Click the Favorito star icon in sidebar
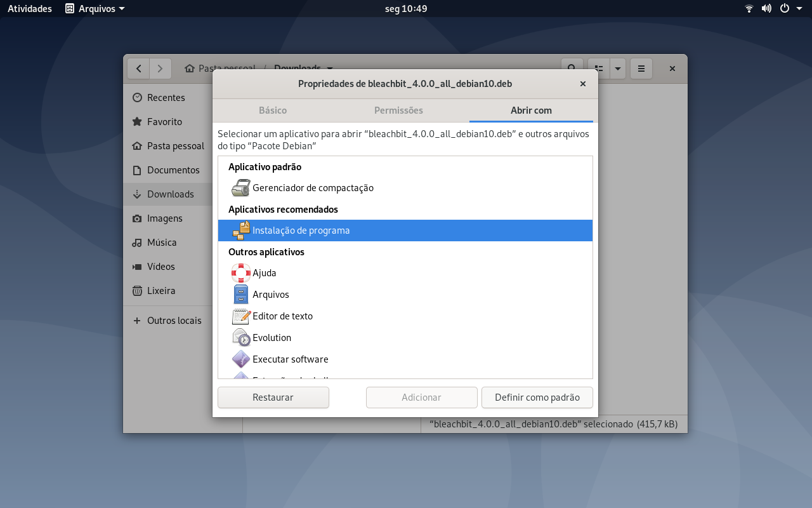Image resolution: width=812 pixels, height=508 pixels. point(137,122)
